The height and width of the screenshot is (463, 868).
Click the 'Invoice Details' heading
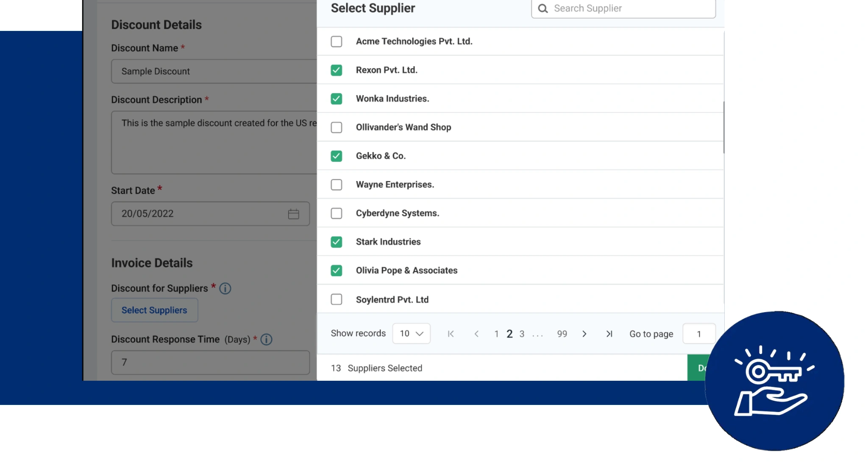click(152, 263)
